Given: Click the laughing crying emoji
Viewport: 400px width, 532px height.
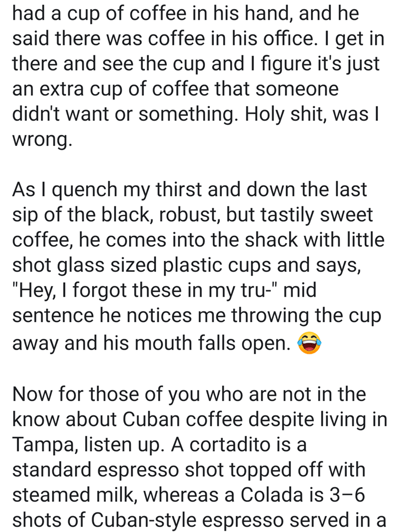Looking at the screenshot, I should tap(309, 345).
